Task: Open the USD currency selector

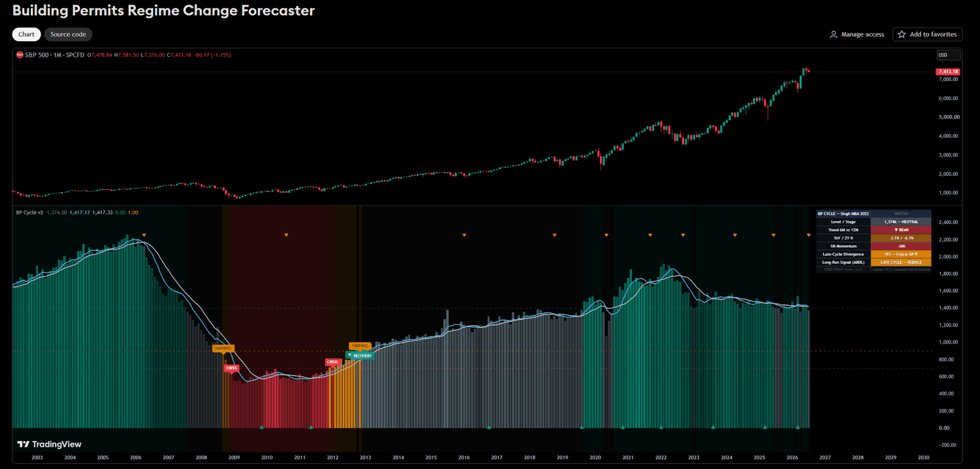Action: (949, 55)
